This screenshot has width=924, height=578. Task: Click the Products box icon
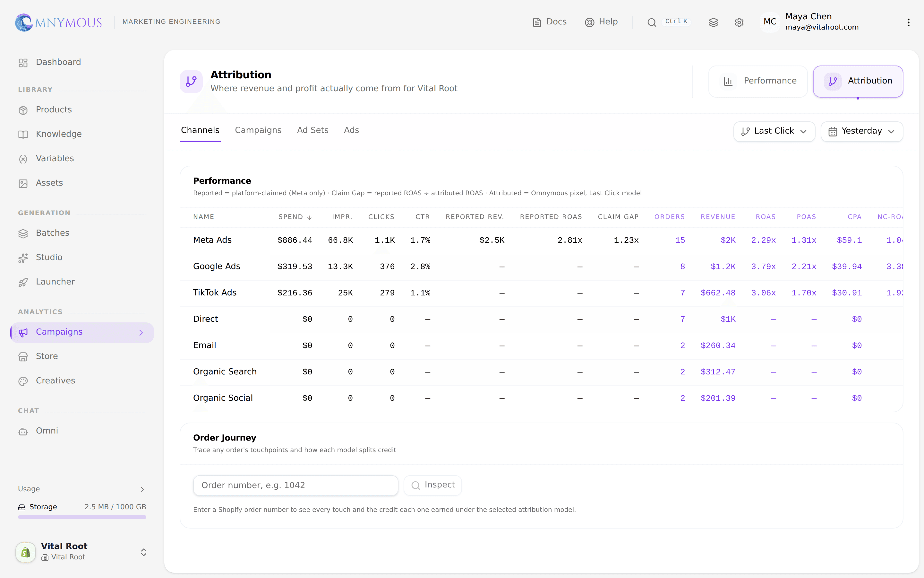click(x=23, y=110)
